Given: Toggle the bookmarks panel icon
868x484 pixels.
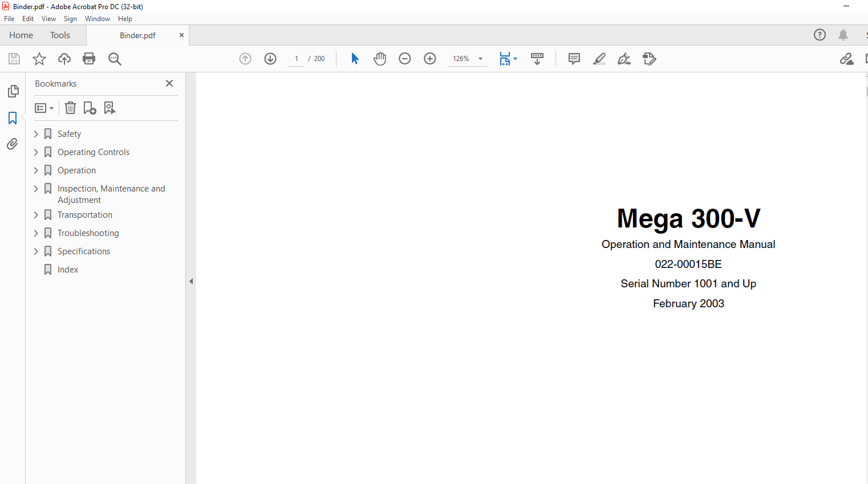Looking at the screenshot, I should click(x=13, y=118).
